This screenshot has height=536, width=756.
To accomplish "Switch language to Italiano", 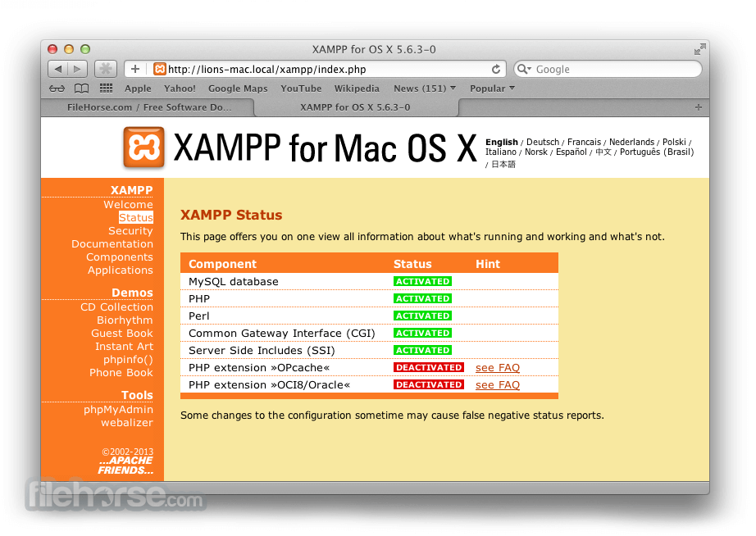I will click(x=500, y=152).
